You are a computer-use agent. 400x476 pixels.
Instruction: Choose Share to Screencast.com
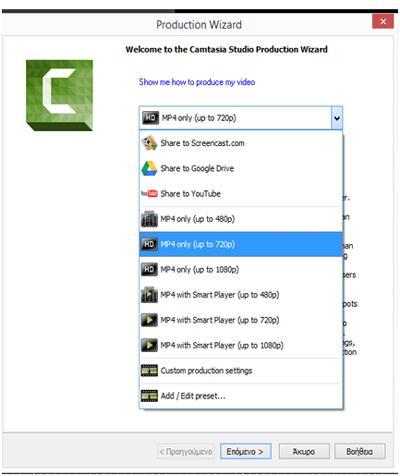241,143
